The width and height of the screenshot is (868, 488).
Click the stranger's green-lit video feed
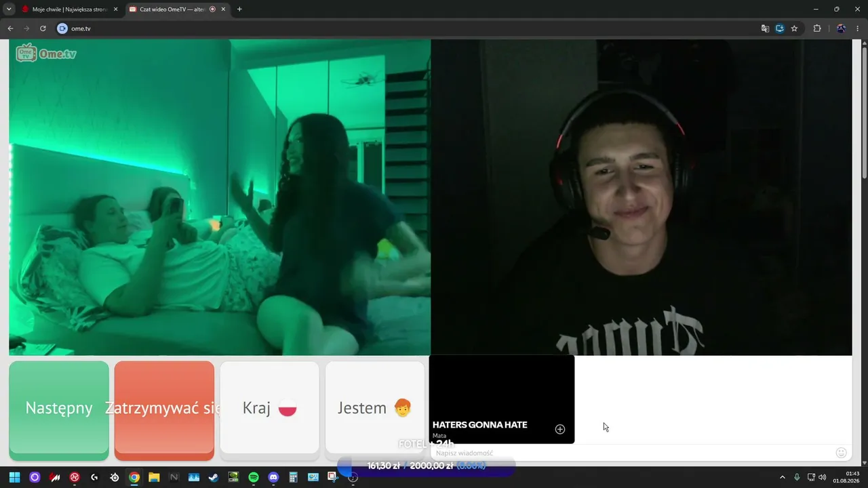220,197
